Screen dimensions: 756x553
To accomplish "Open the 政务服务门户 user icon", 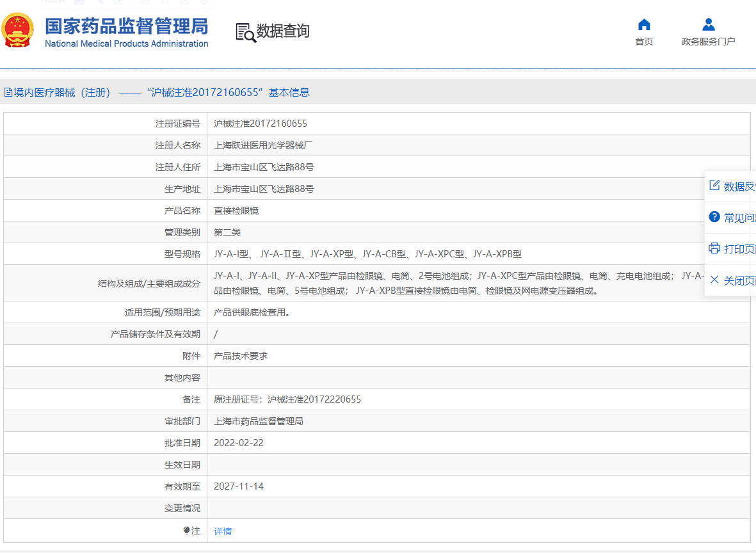I will [708, 24].
